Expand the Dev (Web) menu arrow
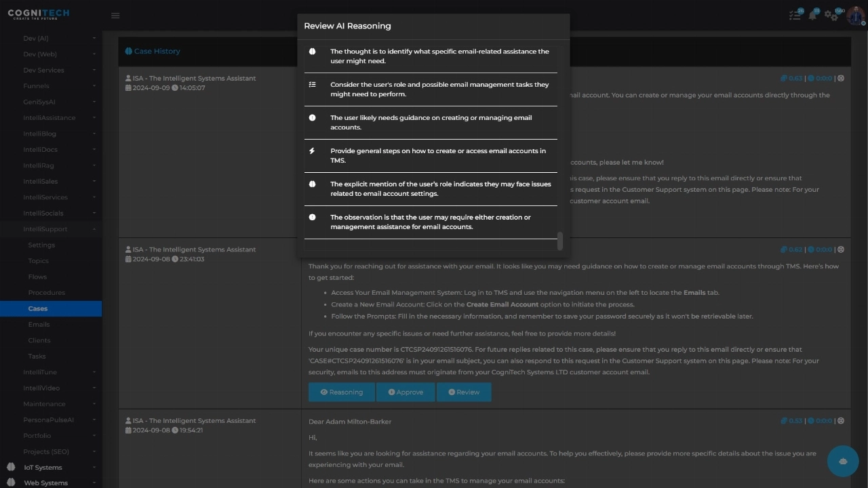This screenshot has height=488, width=868. [x=94, y=54]
